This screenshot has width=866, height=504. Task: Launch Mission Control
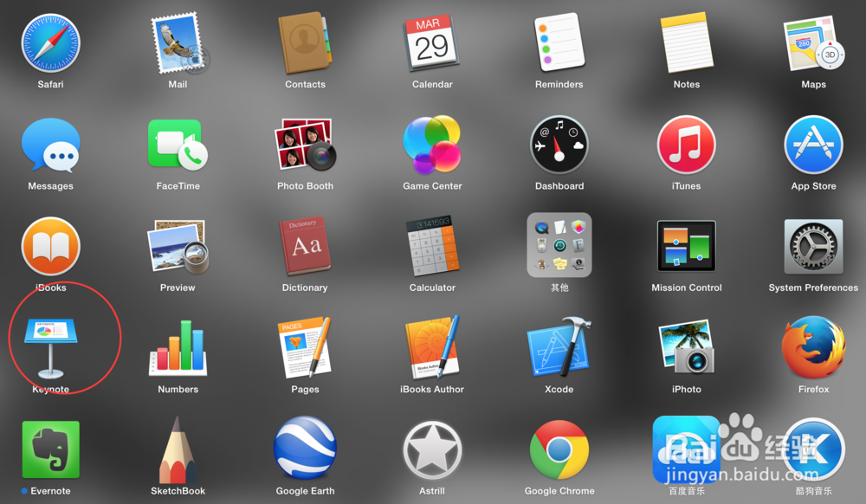[687, 246]
